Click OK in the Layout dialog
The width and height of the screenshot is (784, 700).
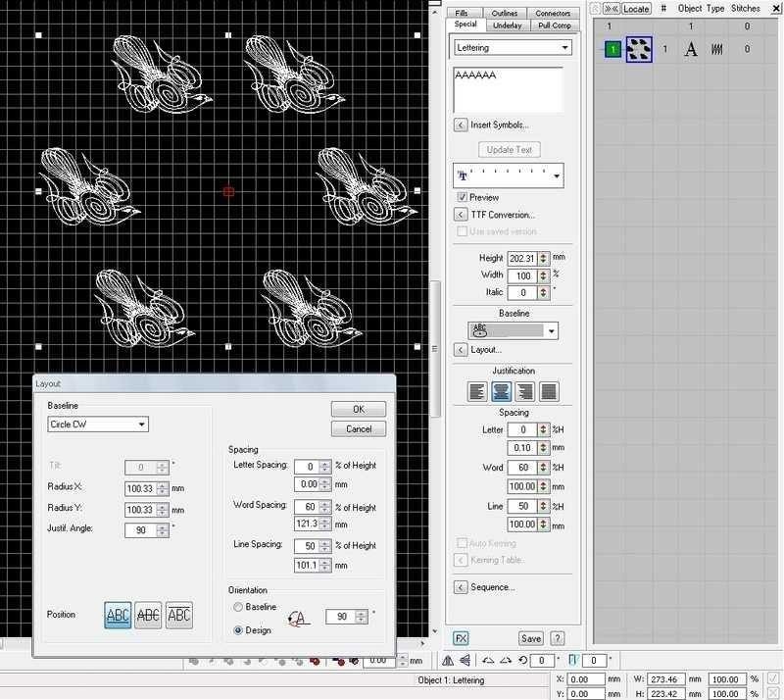[x=358, y=409]
